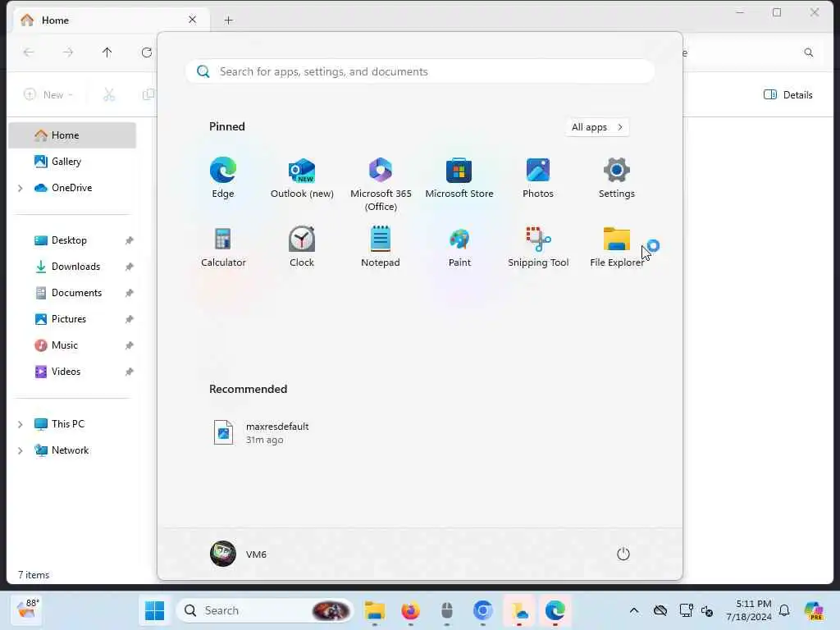Expand the This PC node
840x630 pixels.
20,424
